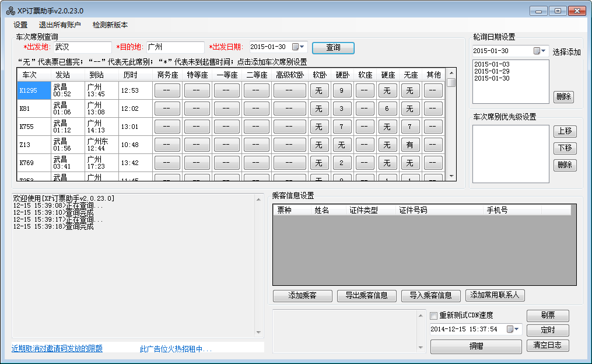Click the 上移 priority button
Viewport: 592px width, 364px height.
pos(565,131)
